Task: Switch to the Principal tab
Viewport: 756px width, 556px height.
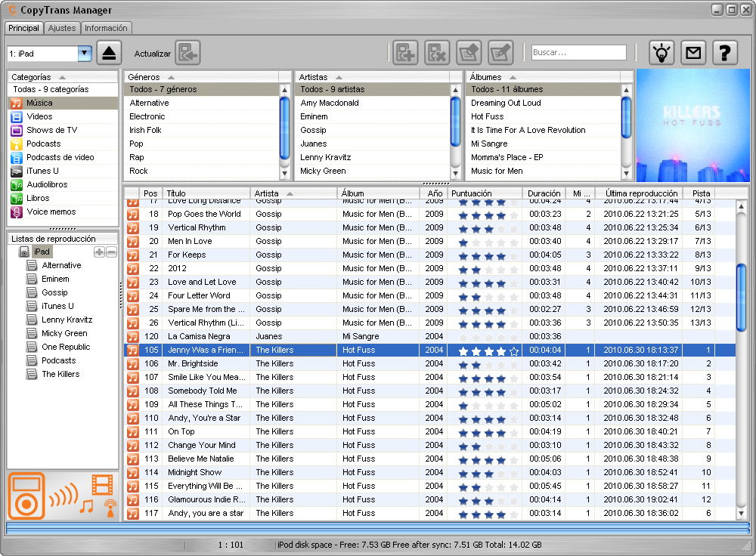Action: coord(23,28)
